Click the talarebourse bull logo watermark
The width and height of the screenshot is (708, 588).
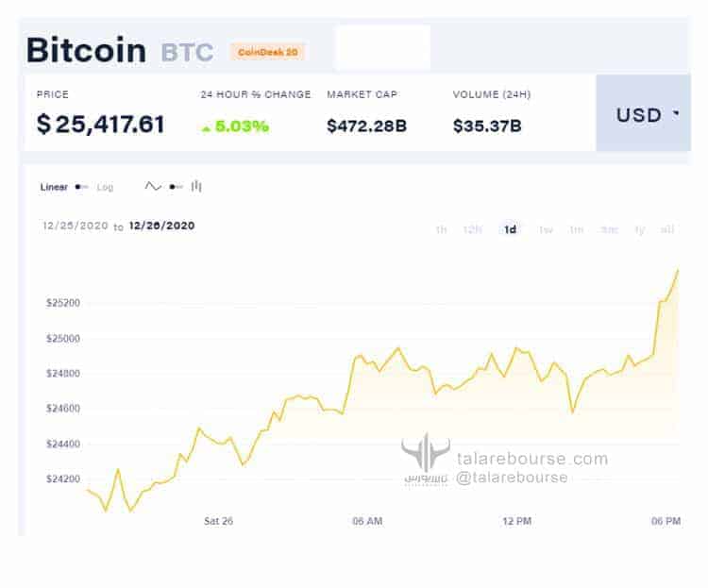point(426,454)
